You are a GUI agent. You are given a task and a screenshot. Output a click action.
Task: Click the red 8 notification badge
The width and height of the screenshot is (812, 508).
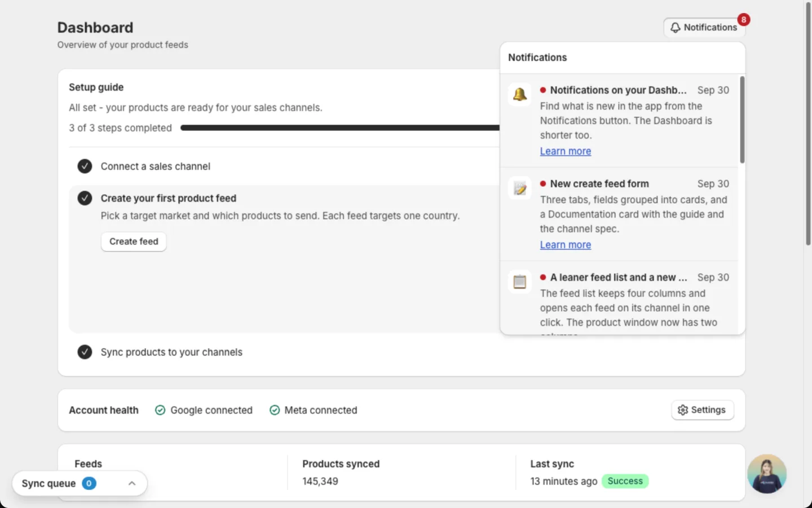744,20
